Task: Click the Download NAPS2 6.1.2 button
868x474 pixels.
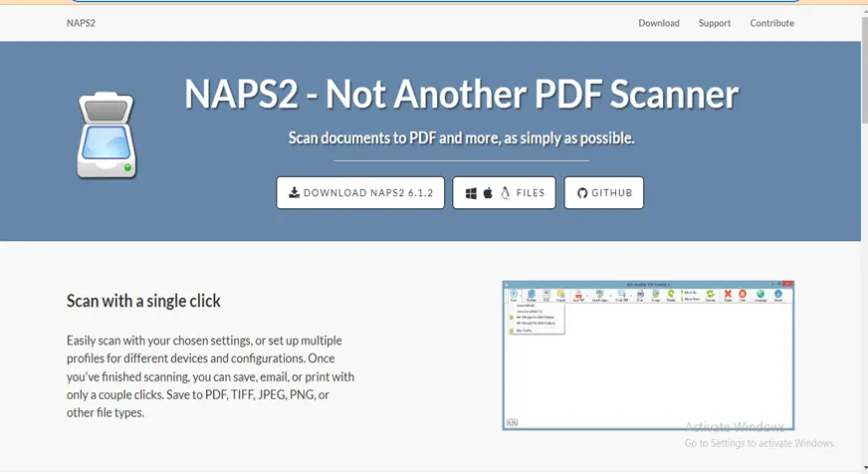Action: pos(360,193)
